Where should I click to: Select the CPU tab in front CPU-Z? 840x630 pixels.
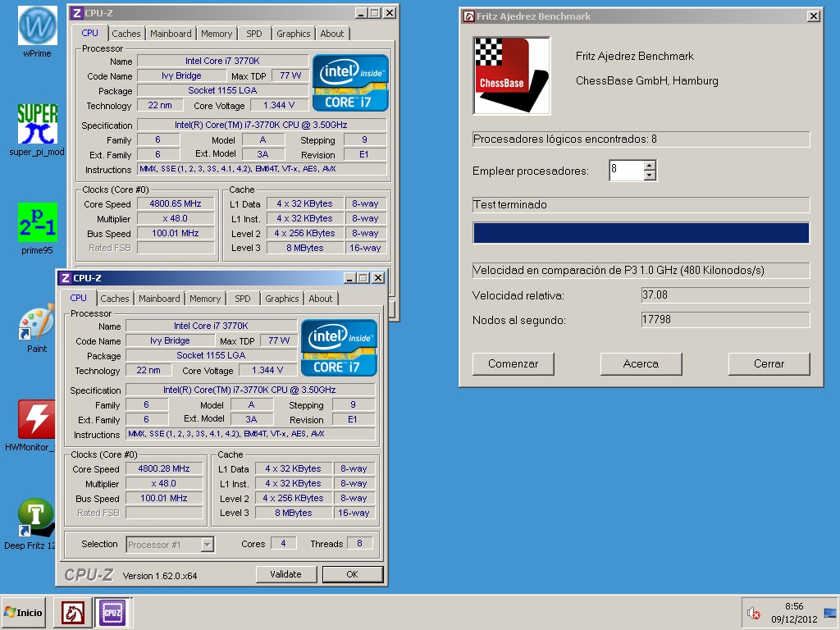coord(78,298)
